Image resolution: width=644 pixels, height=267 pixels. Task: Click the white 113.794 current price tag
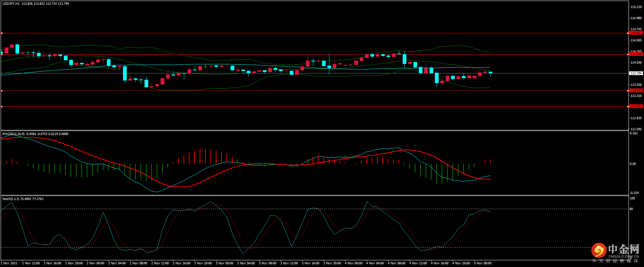[636, 73]
